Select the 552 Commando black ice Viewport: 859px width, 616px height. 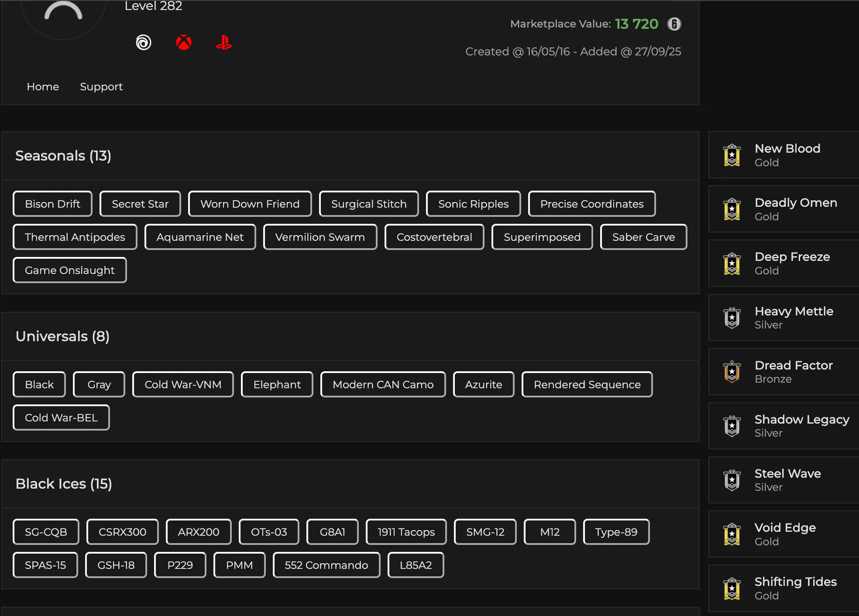[326, 565]
